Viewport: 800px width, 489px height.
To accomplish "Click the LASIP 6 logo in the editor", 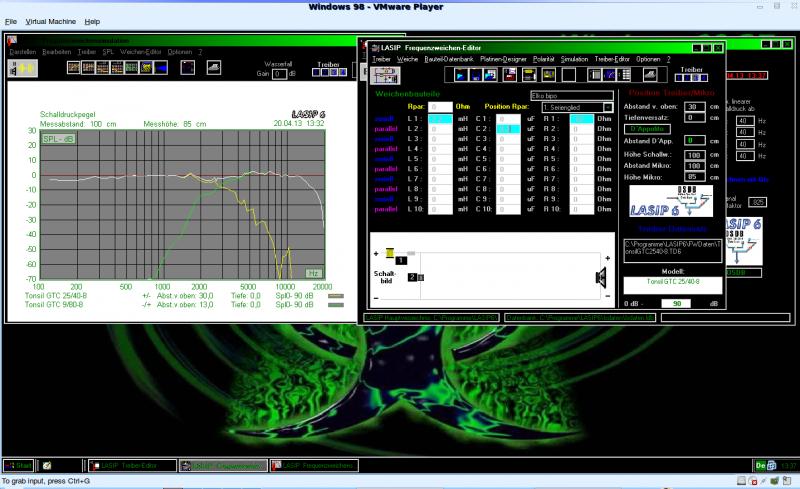I will 671,201.
